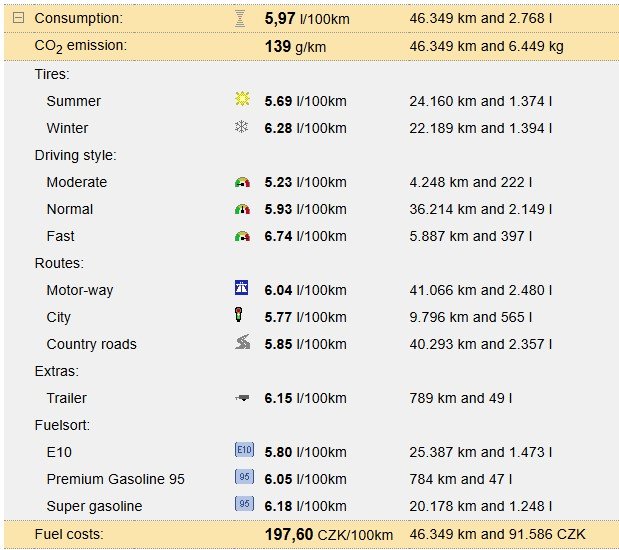
Task: Click the Motor-way row label
Action: [x=80, y=290]
